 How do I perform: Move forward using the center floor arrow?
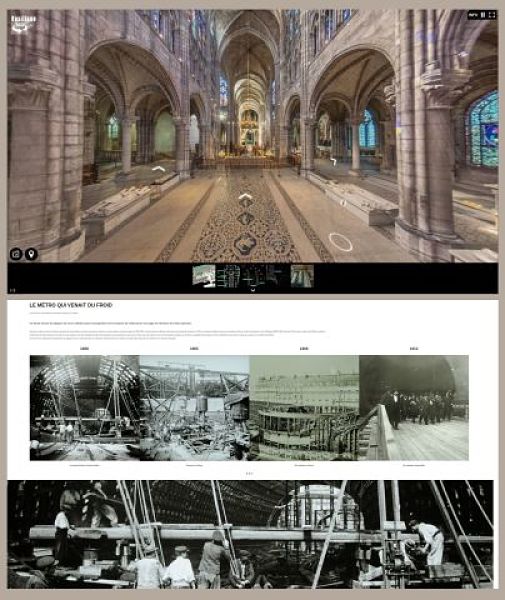(x=245, y=197)
